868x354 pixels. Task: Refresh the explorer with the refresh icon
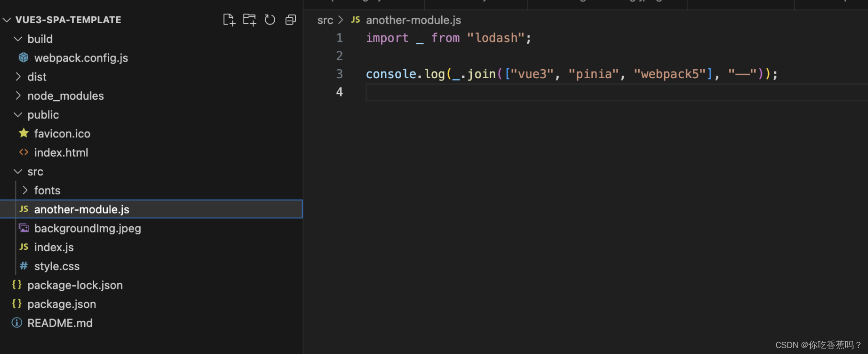point(270,20)
